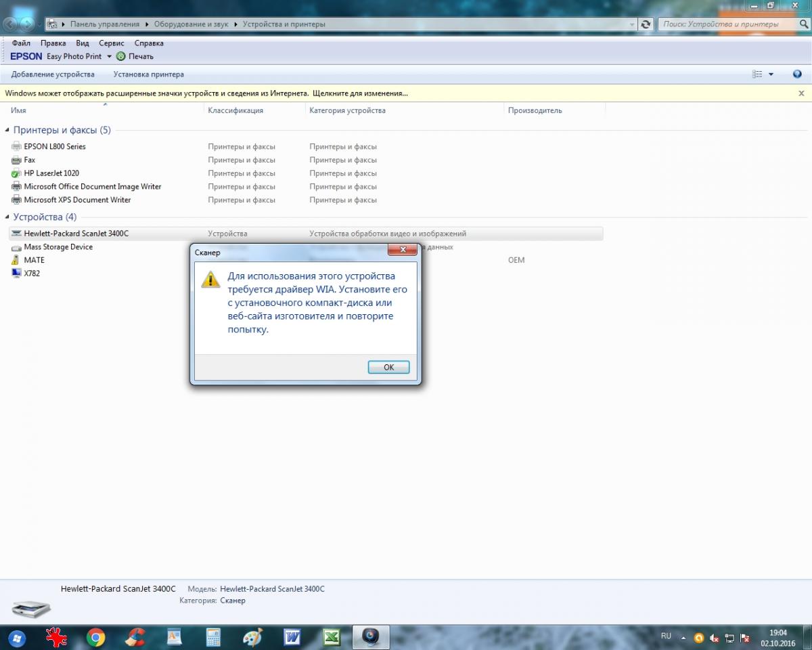
Task: Select the MATE device icon
Action: 17,260
